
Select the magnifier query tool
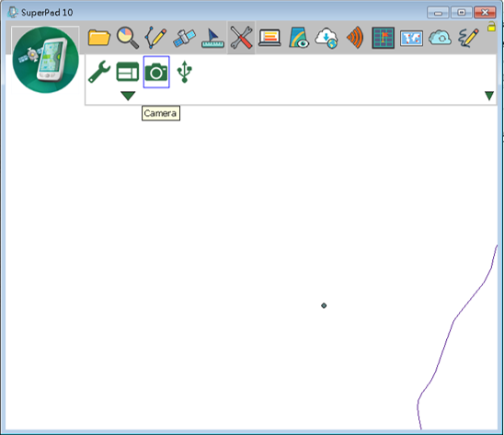127,38
